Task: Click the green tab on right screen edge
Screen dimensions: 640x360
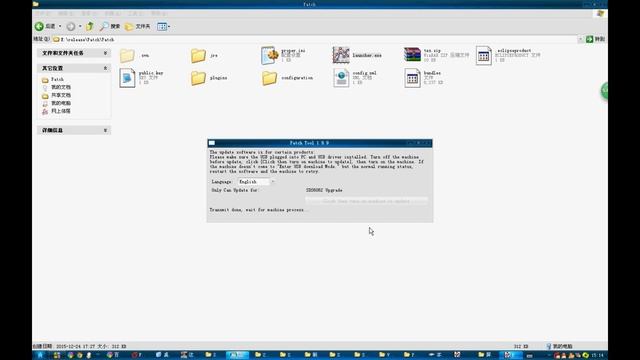Action: [604, 90]
